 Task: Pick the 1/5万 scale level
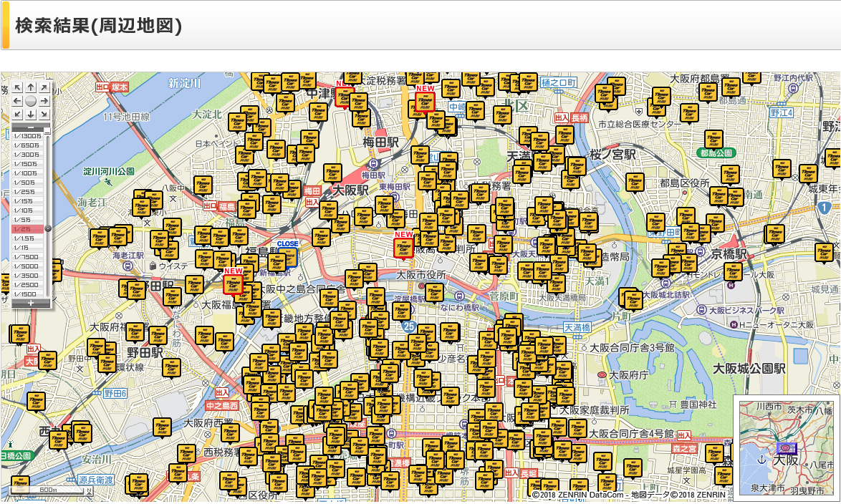coord(27,220)
